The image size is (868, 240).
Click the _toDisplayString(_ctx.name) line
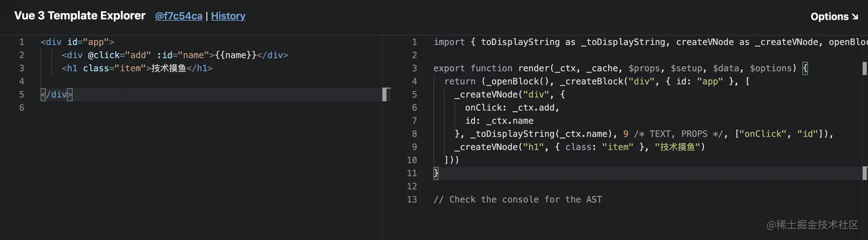pyautogui.click(x=644, y=134)
